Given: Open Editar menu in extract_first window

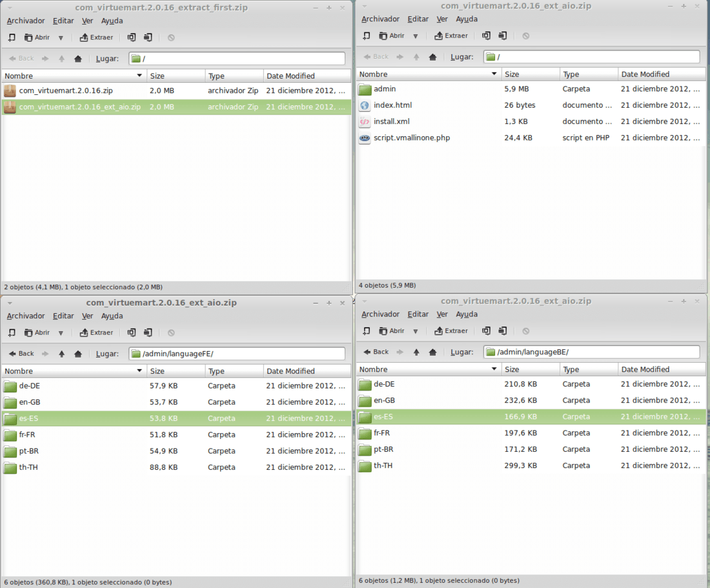Looking at the screenshot, I should [x=63, y=21].
